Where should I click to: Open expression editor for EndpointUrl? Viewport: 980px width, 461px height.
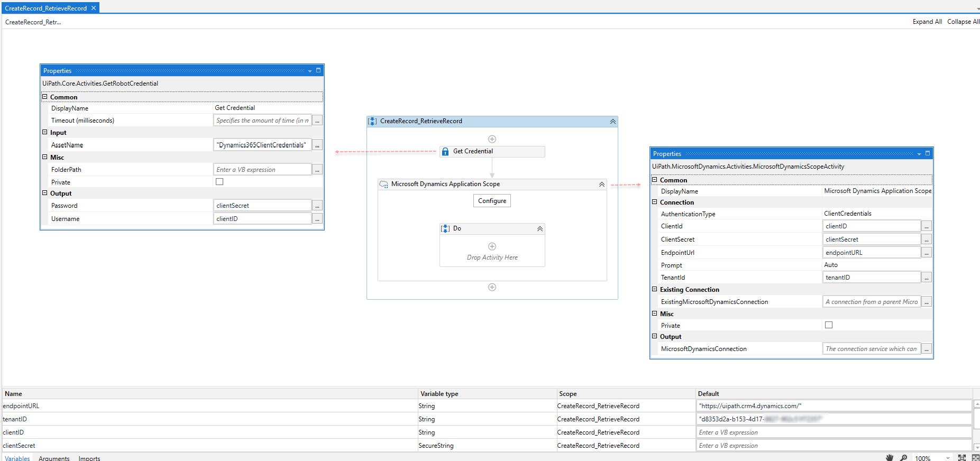(x=927, y=253)
